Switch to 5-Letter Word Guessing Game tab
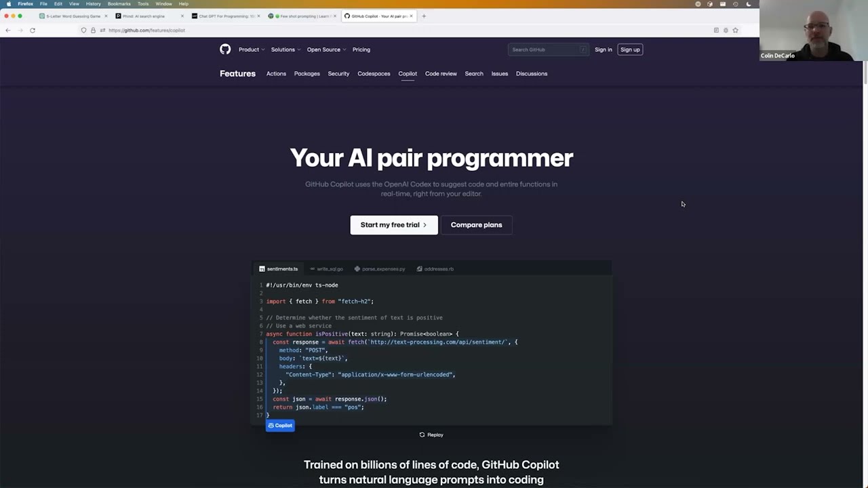The image size is (868, 488). click(73, 16)
